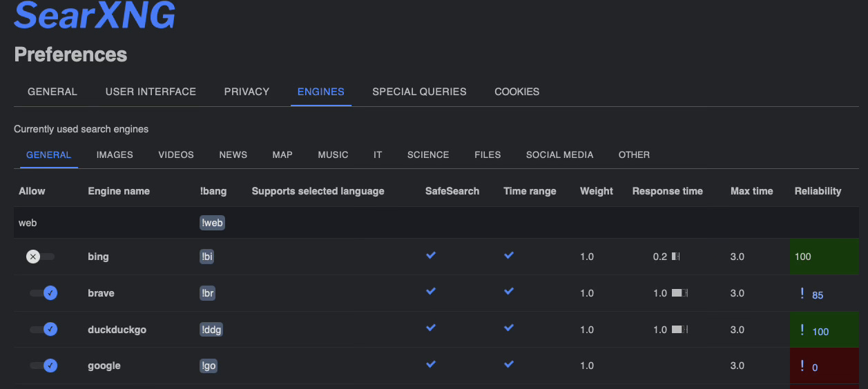Screen dimensions: 868x389
Task: Click duckduckgo's response time bar
Action: pos(680,330)
